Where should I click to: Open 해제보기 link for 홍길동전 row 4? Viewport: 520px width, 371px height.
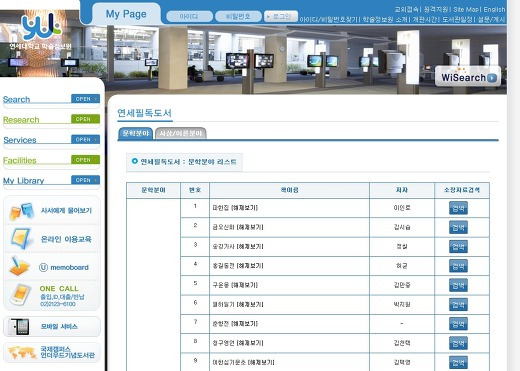(250, 266)
